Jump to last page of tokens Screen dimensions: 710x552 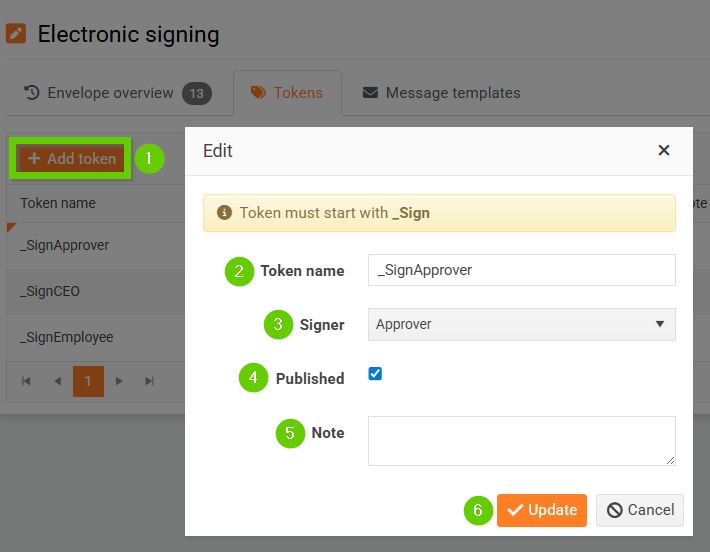(x=149, y=381)
